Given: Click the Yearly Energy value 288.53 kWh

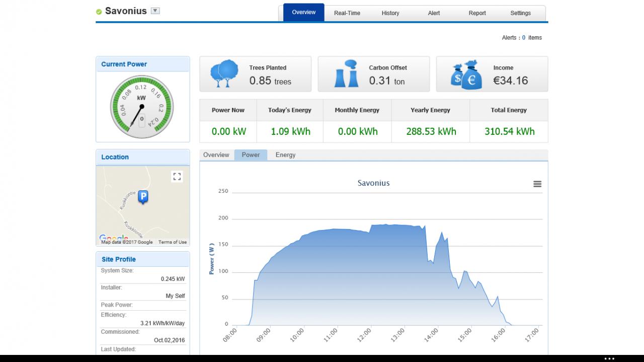Looking at the screenshot, I should pyautogui.click(x=431, y=131).
